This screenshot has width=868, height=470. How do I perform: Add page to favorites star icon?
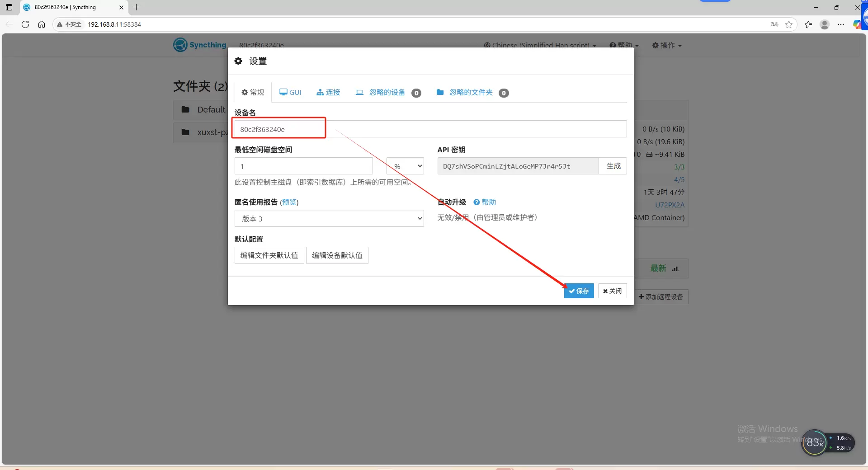[789, 24]
